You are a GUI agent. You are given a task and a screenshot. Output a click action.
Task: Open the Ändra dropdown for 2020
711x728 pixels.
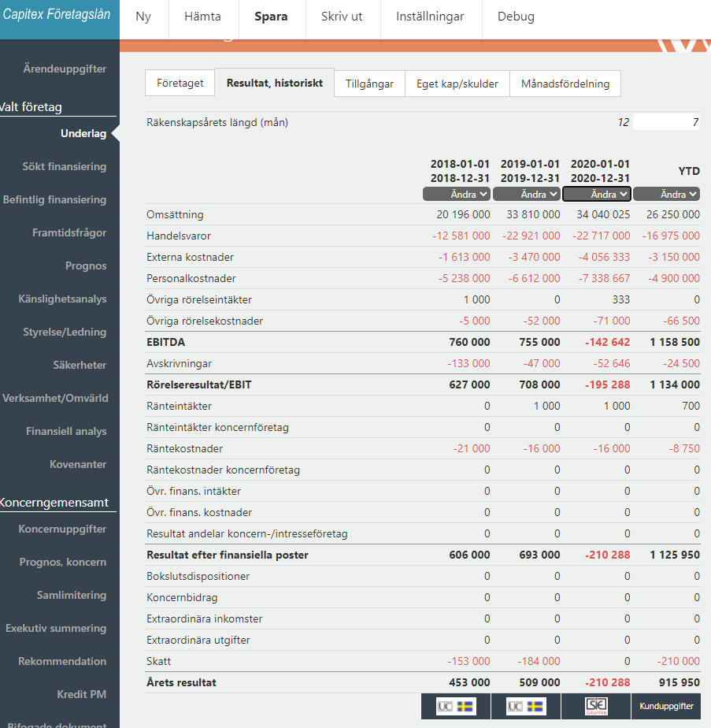596,194
